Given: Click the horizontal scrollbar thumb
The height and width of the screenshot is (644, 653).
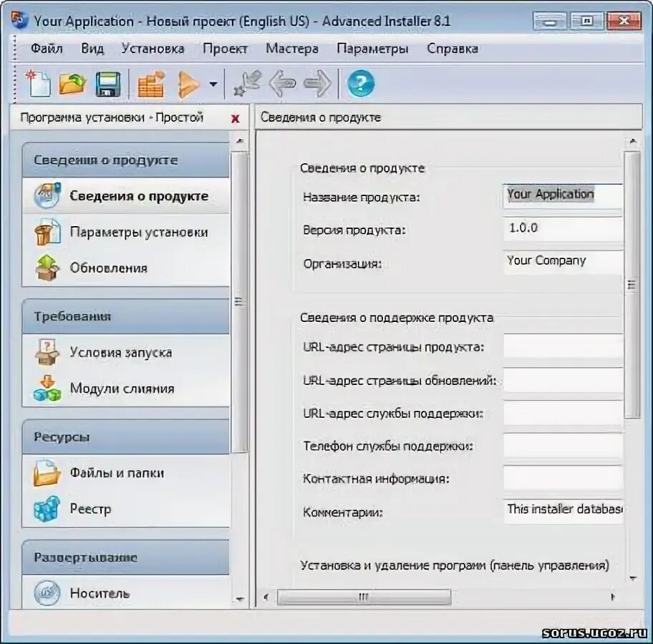Looking at the screenshot, I should 364,597.
